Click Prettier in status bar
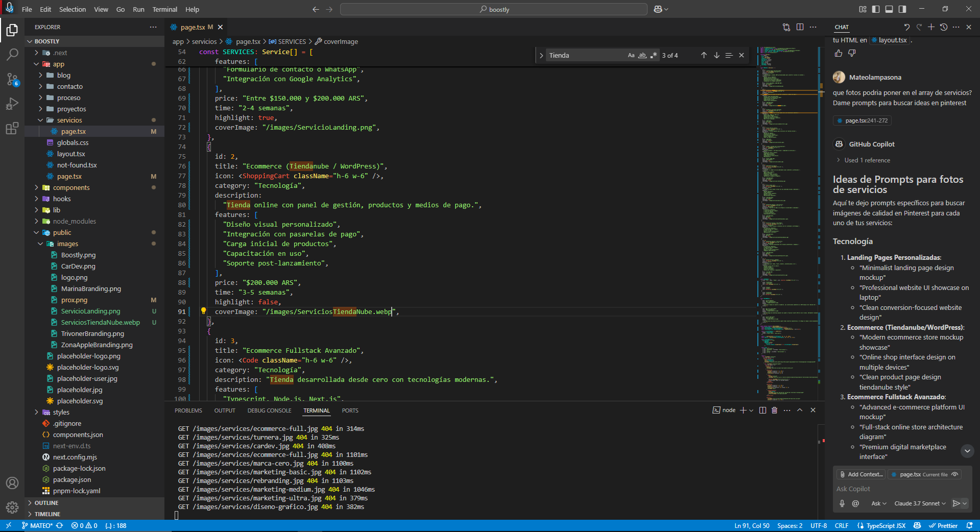Viewport: 980px width, 532px height. click(943, 525)
